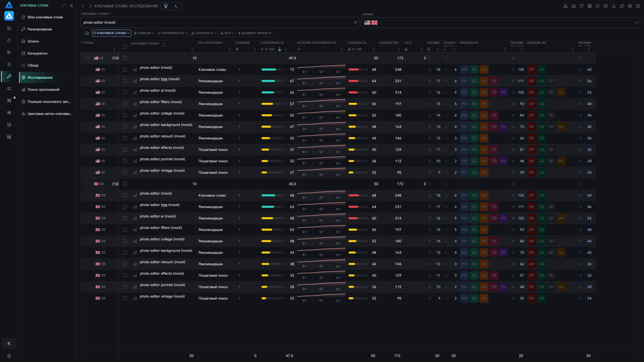Image resolution: width=644 pixels, height=362 pixels.
Task: Click the tags cluster icon in top toolbar
Action: click(x=565, y=6)
